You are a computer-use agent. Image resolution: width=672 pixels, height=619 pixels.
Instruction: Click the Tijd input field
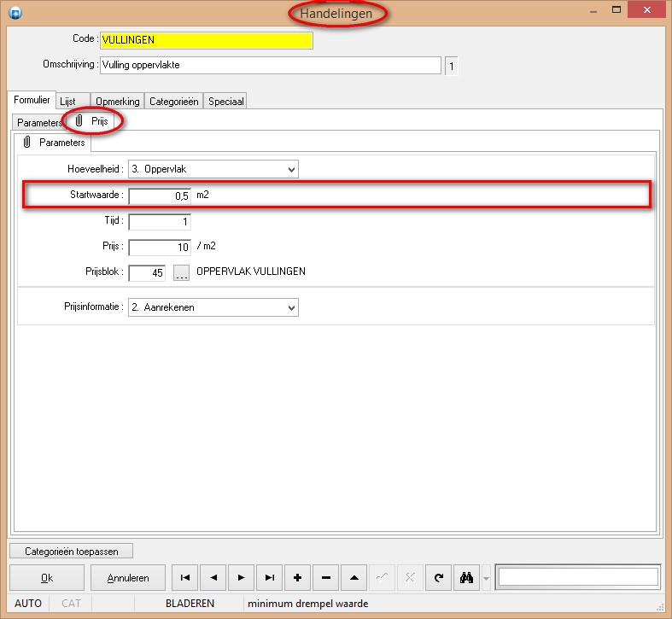point(160,222)
